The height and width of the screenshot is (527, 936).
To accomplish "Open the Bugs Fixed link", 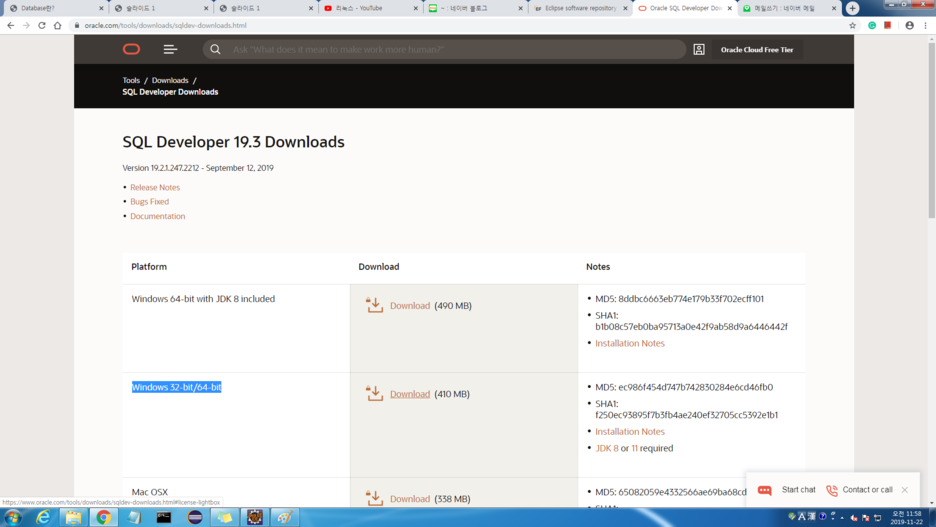I will [x=149, y=202].
